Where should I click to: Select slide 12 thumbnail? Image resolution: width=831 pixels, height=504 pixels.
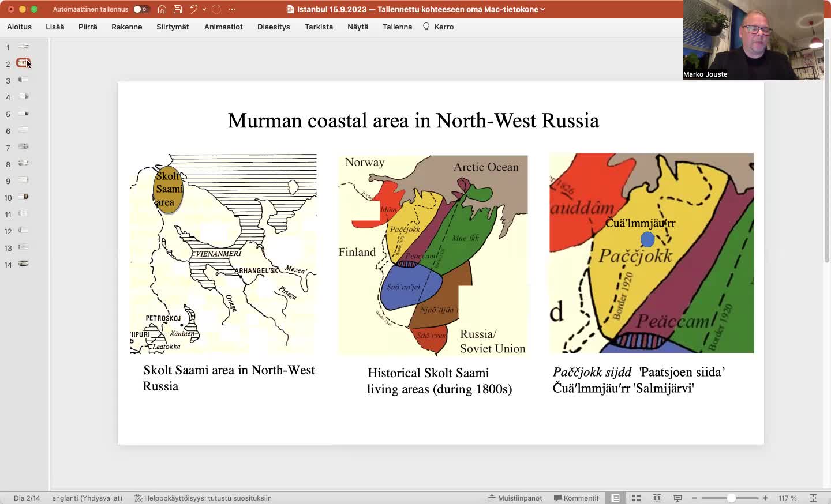[x=24, y=230]
